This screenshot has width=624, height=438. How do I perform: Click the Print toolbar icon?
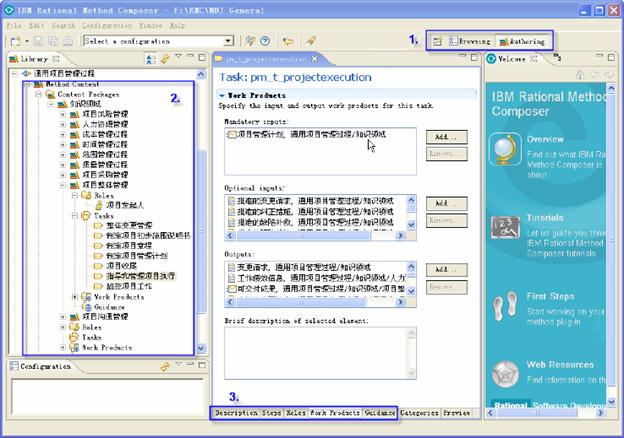pos(68,41)
